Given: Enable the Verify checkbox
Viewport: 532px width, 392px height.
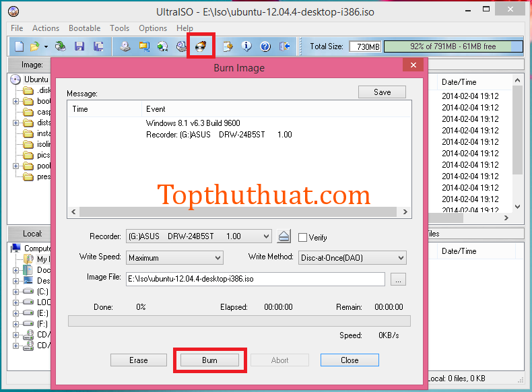Looking at the screenshot, I should (302, 237).
